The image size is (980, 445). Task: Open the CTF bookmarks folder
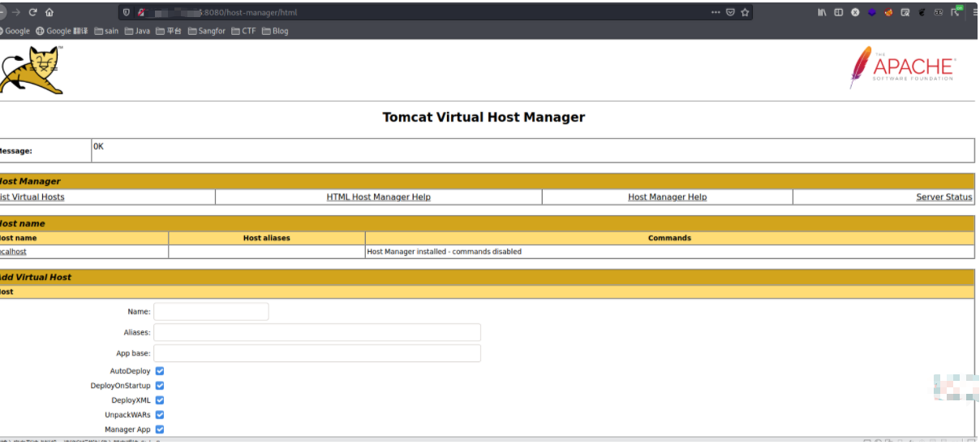243,31
